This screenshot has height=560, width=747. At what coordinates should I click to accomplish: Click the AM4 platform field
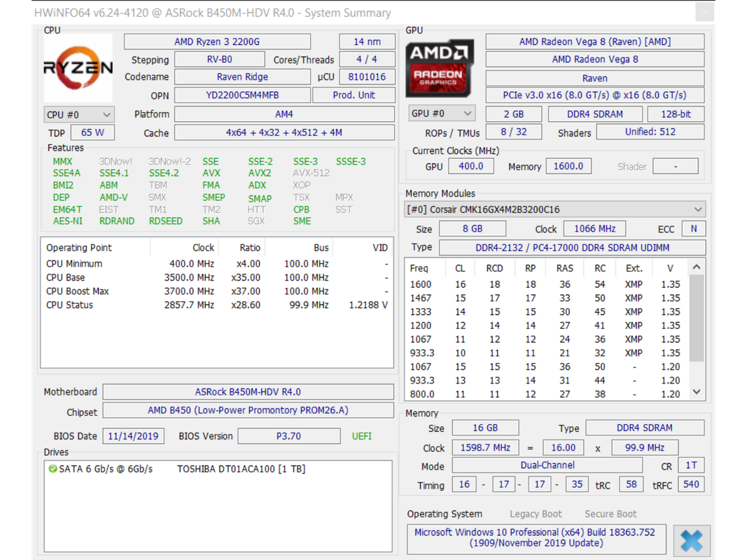point(284,114)
